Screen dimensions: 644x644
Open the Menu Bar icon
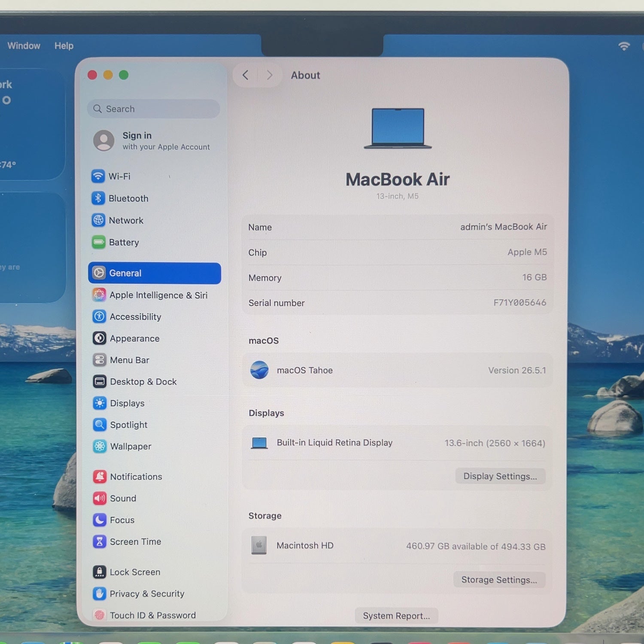(x=100, y=360)
